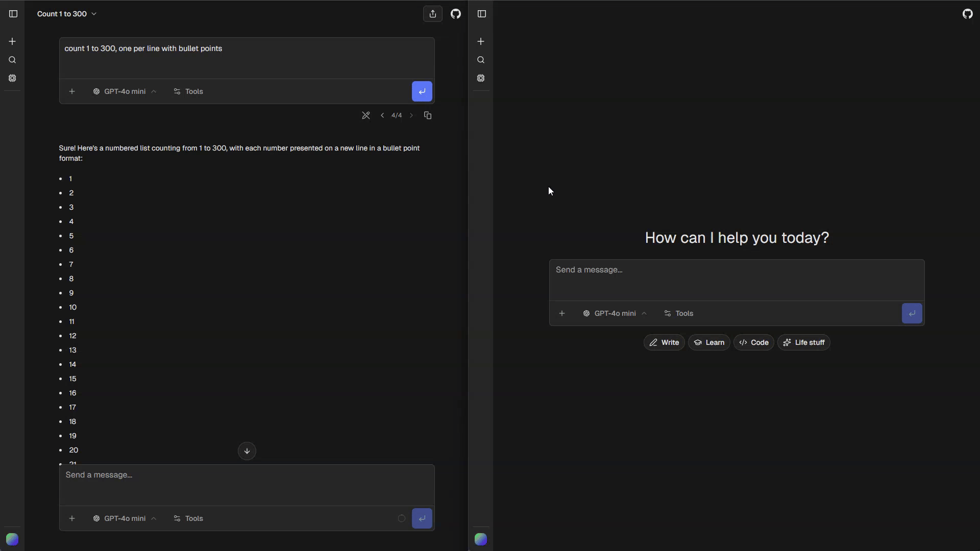The image size is (980, 551).
Task: Open the GPT-4o mini model selector
Action: pyautogui.click(x=124, y=91)
